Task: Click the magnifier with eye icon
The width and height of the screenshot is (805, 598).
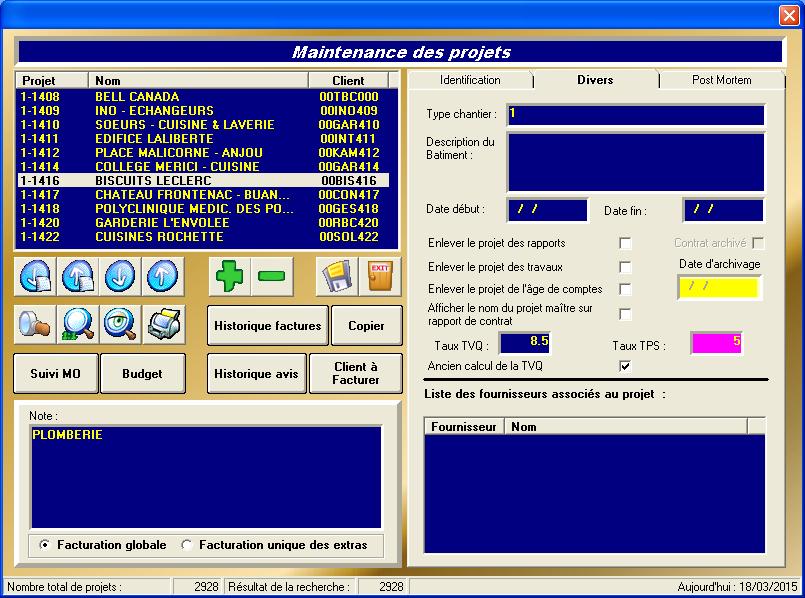Action: click(119, 323)
